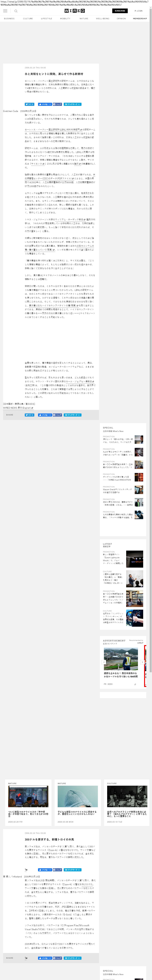Screen dimensions: 152x980
Task: Click top Facebook Like button
Action: [45, 104]
